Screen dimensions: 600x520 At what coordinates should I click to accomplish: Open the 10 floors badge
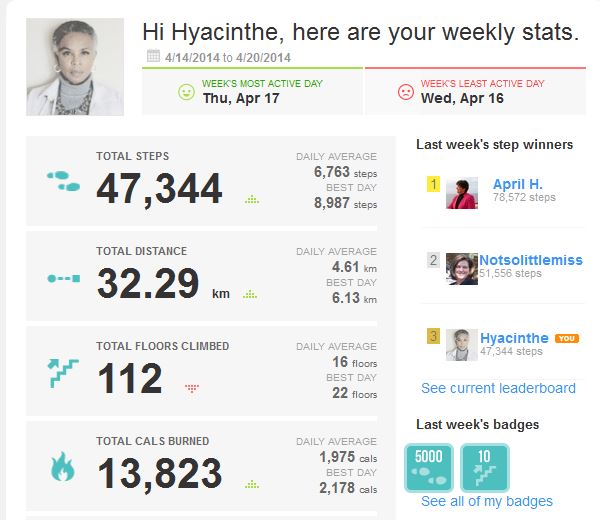point(485,468)
